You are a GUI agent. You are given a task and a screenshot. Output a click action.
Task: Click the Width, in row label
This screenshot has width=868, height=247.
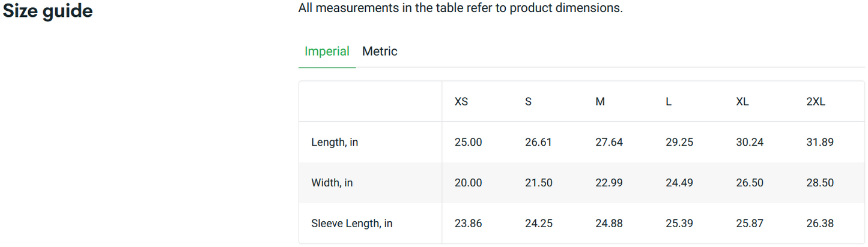click(x=332, y=183)
